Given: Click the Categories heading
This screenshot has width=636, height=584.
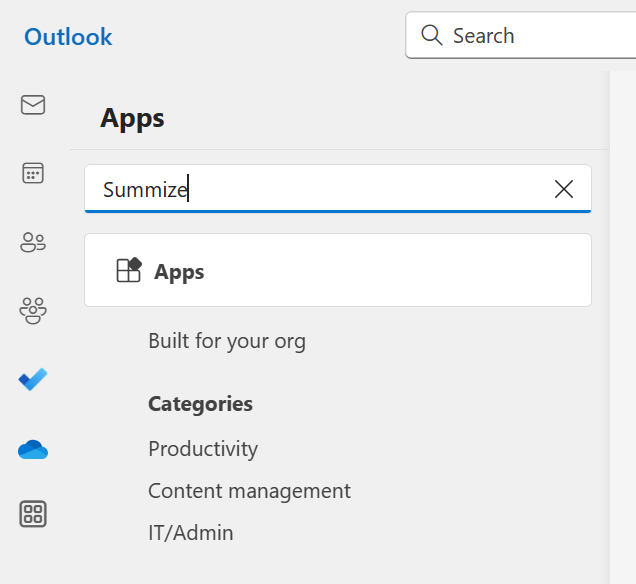Looking at the screenshot, I should pyautogui.click(x=200, y=404).
